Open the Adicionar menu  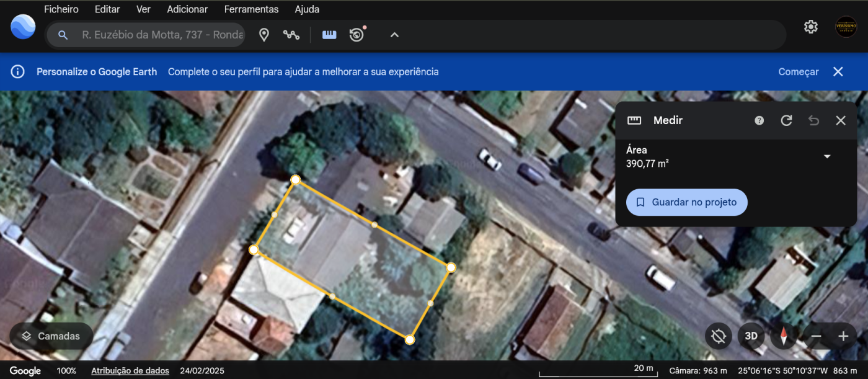[x=187, y=9]
